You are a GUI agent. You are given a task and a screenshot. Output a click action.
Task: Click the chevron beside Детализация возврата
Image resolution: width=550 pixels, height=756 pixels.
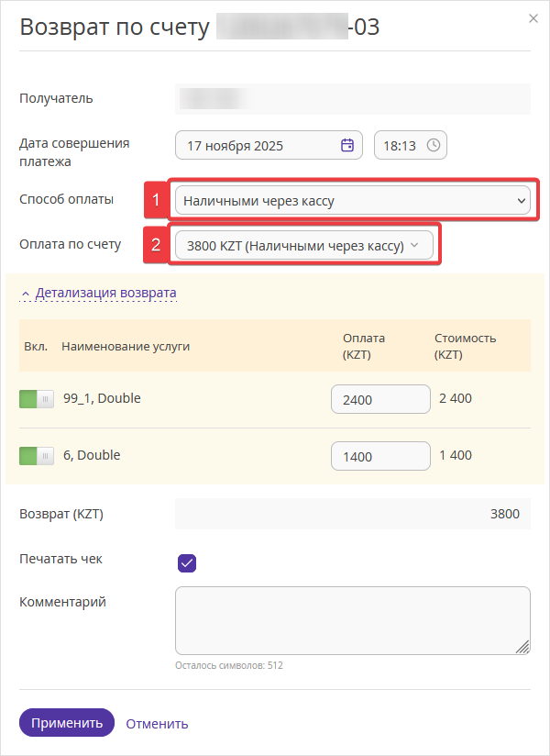26,294
